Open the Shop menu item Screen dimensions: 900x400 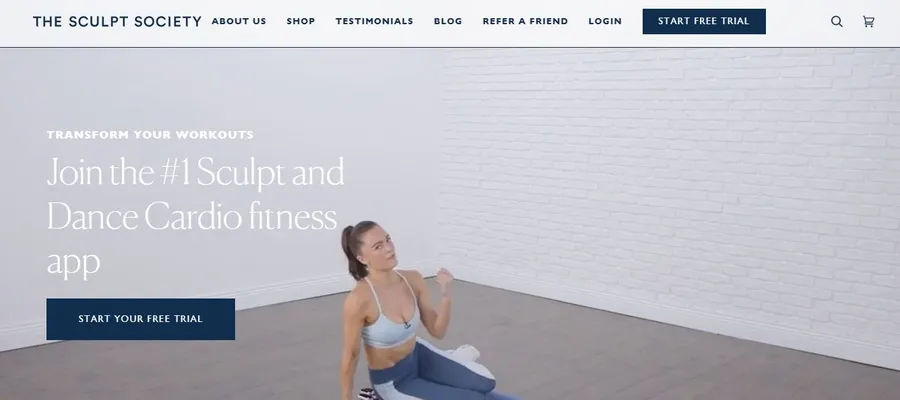coord(301,21)
